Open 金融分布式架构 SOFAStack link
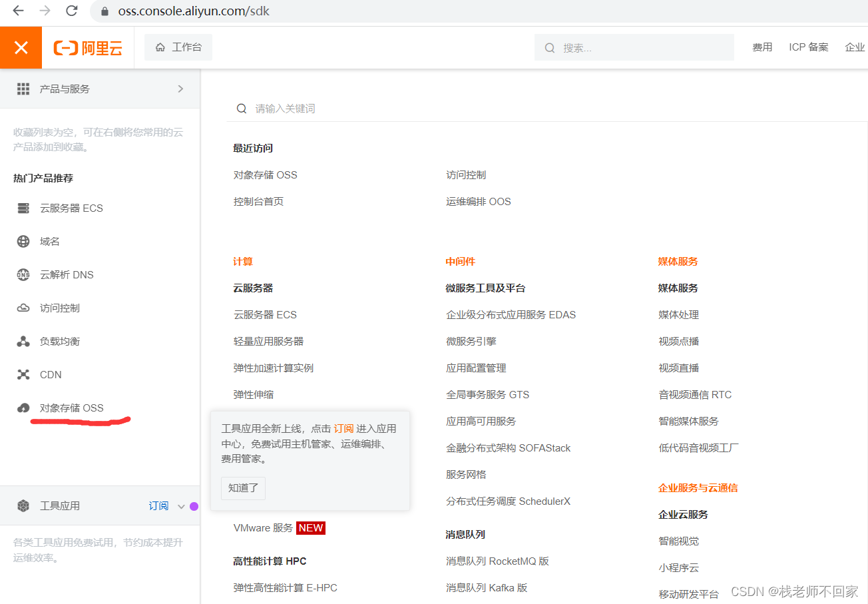The image size is (868, 604). (x=509, y=448)
